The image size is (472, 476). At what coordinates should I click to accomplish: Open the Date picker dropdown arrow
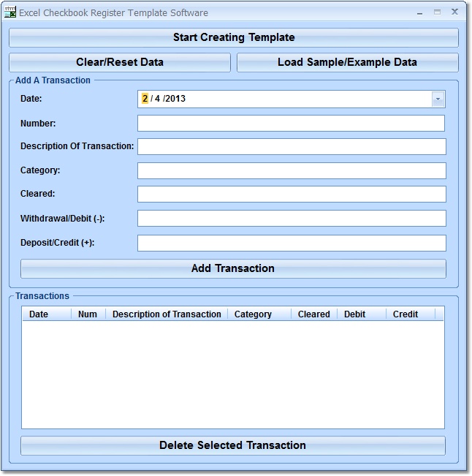438,99
